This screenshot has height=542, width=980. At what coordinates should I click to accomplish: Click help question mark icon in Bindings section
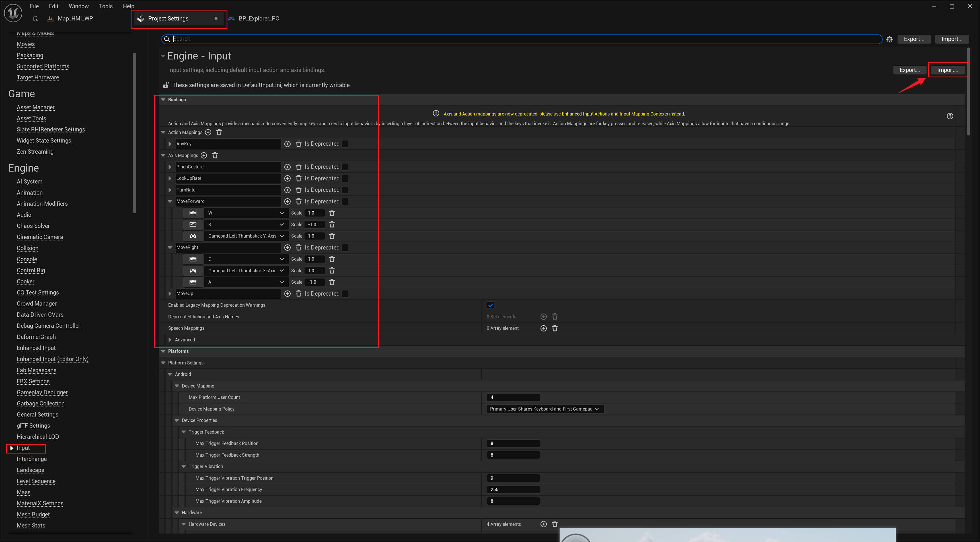[x=950, y=116]
